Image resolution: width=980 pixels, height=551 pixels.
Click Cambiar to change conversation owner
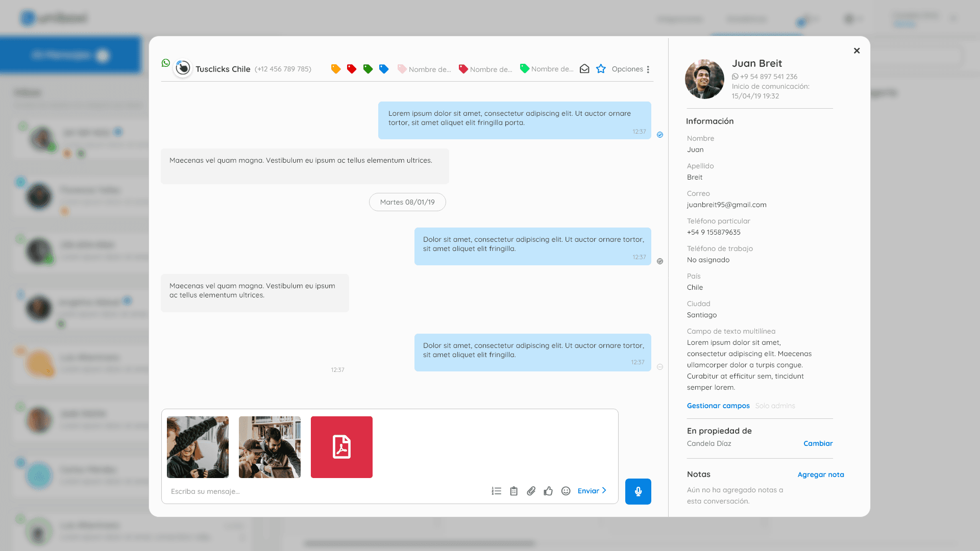[818, 443]
